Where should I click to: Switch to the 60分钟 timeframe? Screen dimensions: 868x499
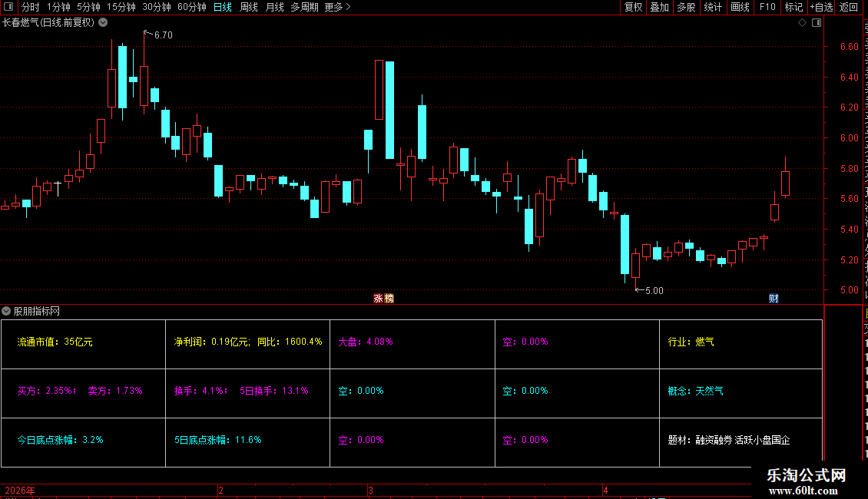coord(192,7)
